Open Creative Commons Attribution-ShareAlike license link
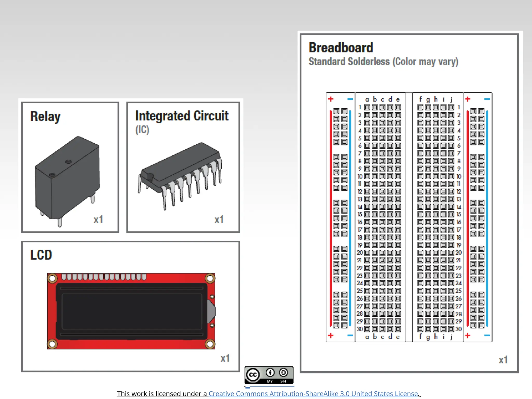532x399 pixels. tap(313, 394)
